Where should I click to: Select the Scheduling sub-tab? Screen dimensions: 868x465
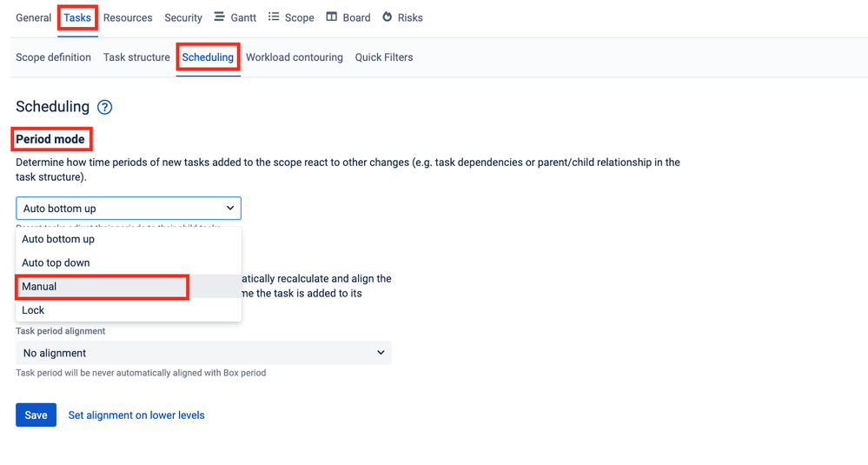[208, 57]
